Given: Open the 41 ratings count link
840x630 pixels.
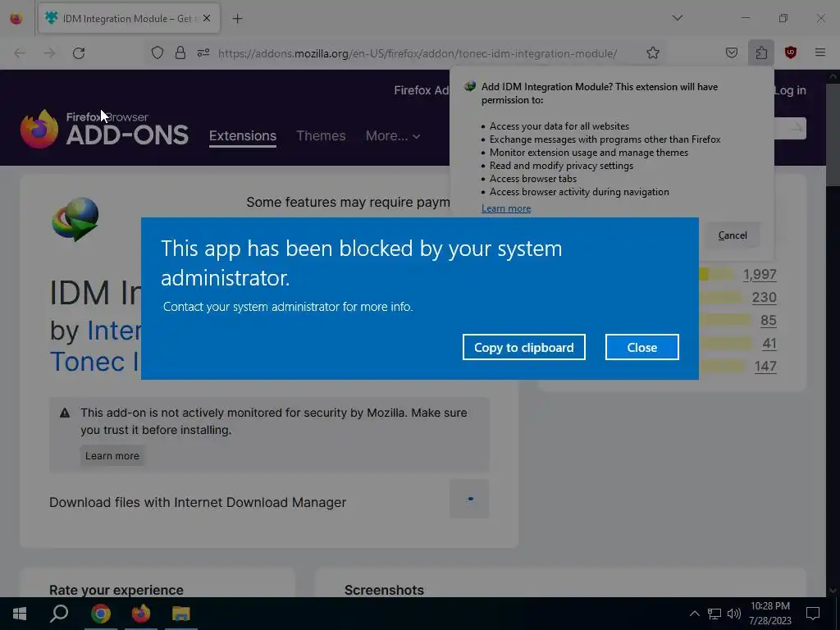Looking at the screenshot, I should pos(769,344).
